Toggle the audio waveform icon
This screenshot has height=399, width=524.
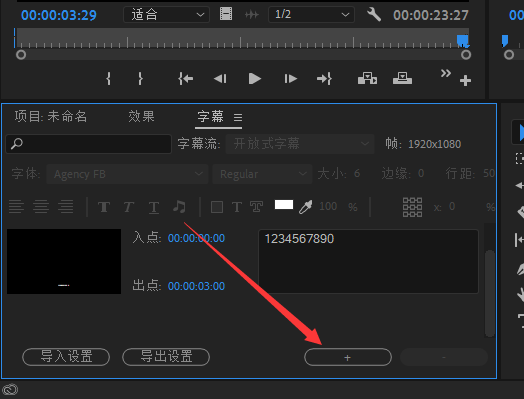click(252, 15)
